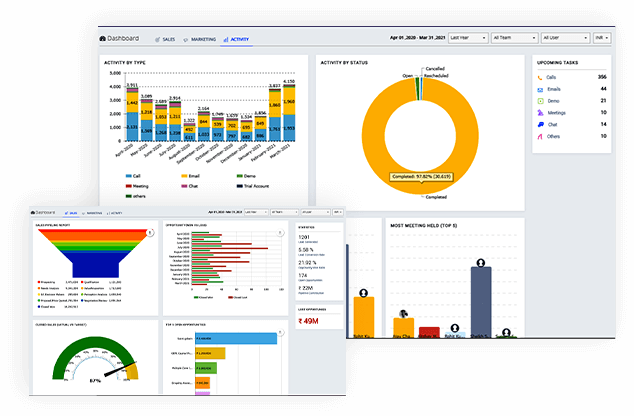This screenshot has height=416, width=634.
Task: Open the currency dropdown in Sales window
Action: [338, 212]
